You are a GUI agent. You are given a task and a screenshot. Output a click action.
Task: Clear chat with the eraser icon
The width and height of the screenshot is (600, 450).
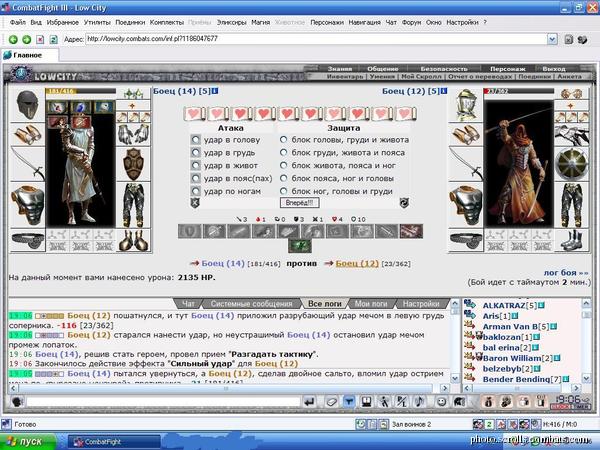tap(331, 402)
